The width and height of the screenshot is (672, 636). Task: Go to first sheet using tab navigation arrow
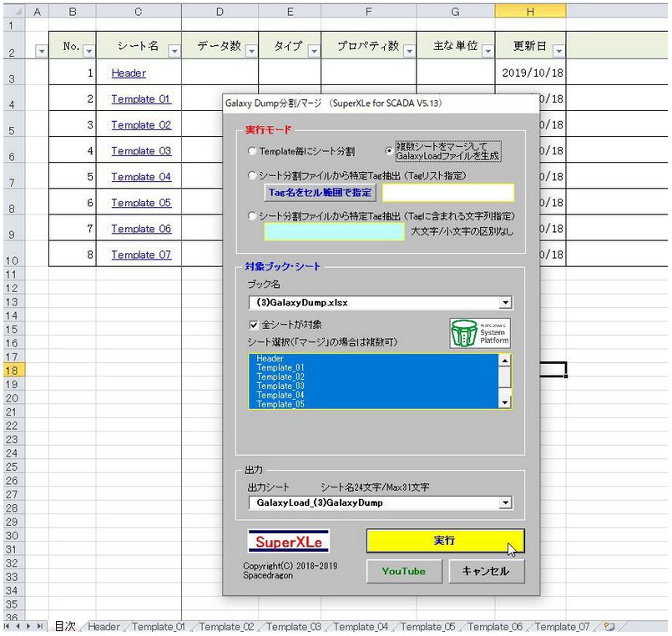[8, 626]
